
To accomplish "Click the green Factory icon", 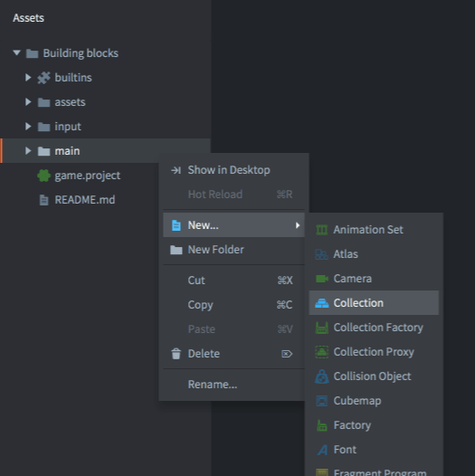I will (322, 425).
